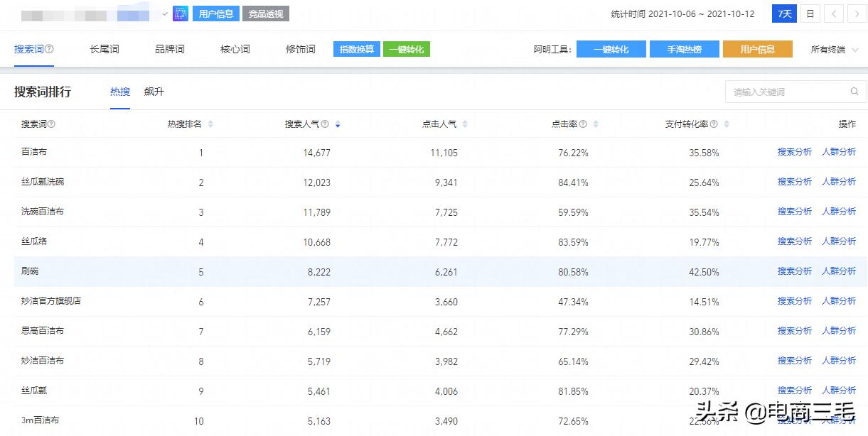868x436 pixels.
Task: Click the blue 用户信息 button at top
Action: (x=216, y=13)
